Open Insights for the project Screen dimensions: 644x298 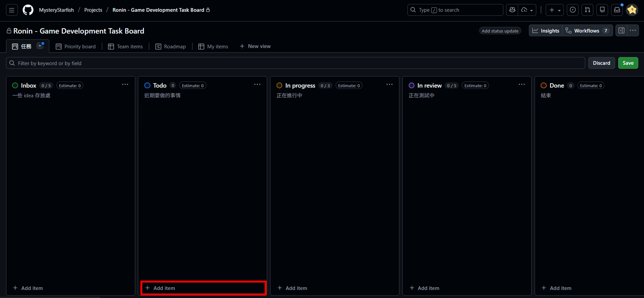pos(546,31)
